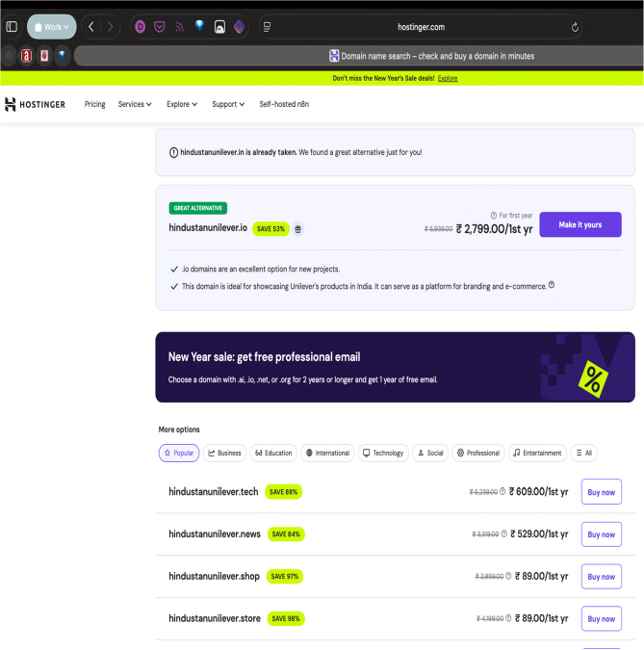Toggle the Safari sidebar icon
The height and width of the screenshot is (650, 644).
pyautogui.click(x=12, y=27)
